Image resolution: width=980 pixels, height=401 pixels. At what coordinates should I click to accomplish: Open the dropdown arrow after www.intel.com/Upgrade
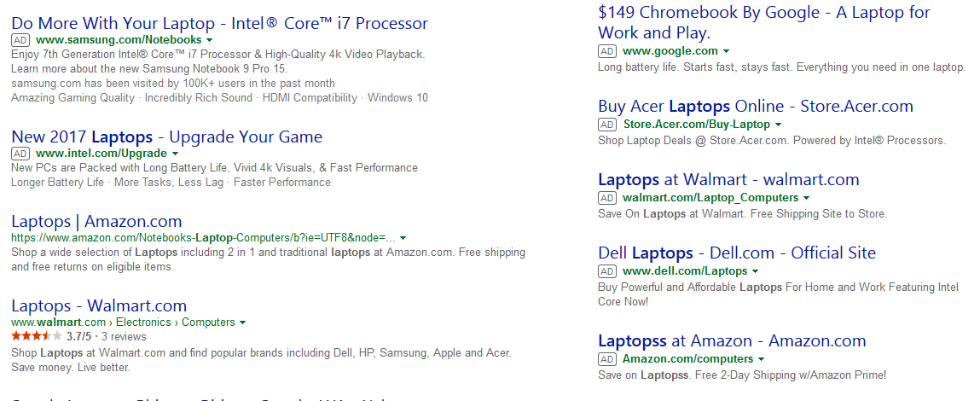175,154
